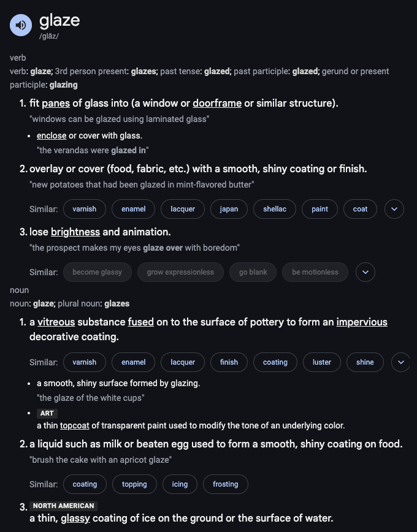Choose the frosting synonym chip
The image size is (417, 532).
[x=226, y=484]
